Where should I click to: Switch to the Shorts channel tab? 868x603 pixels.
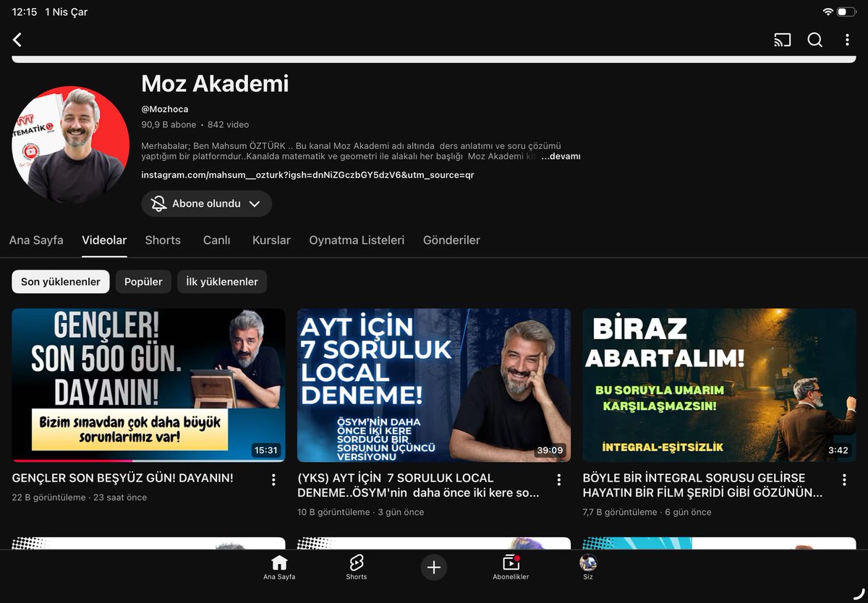163,240
